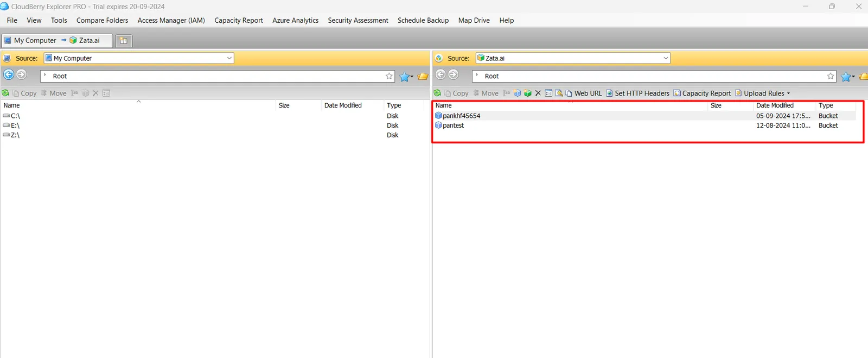Click the rename icon in right pane toolbar
868x358 pixels.
(x=507, y=93)
